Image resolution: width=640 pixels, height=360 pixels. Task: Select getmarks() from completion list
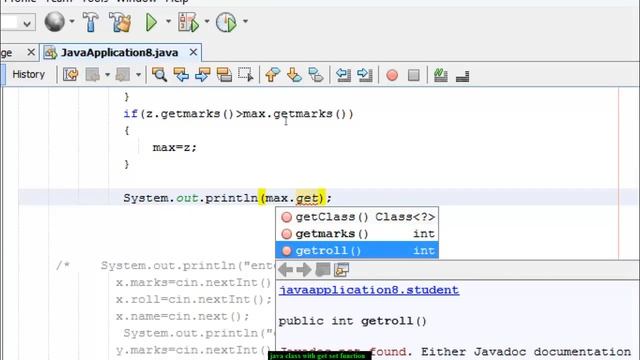click(357, 233)
